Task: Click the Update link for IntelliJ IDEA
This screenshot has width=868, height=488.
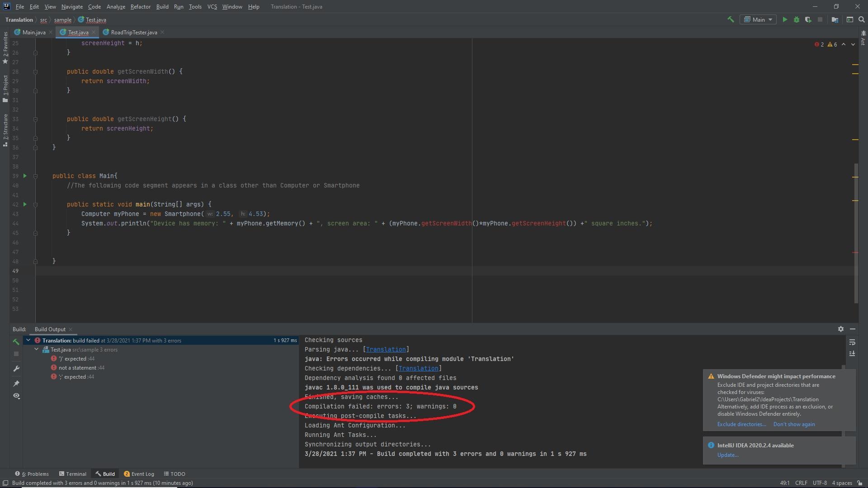Action: tap(727, 455)
